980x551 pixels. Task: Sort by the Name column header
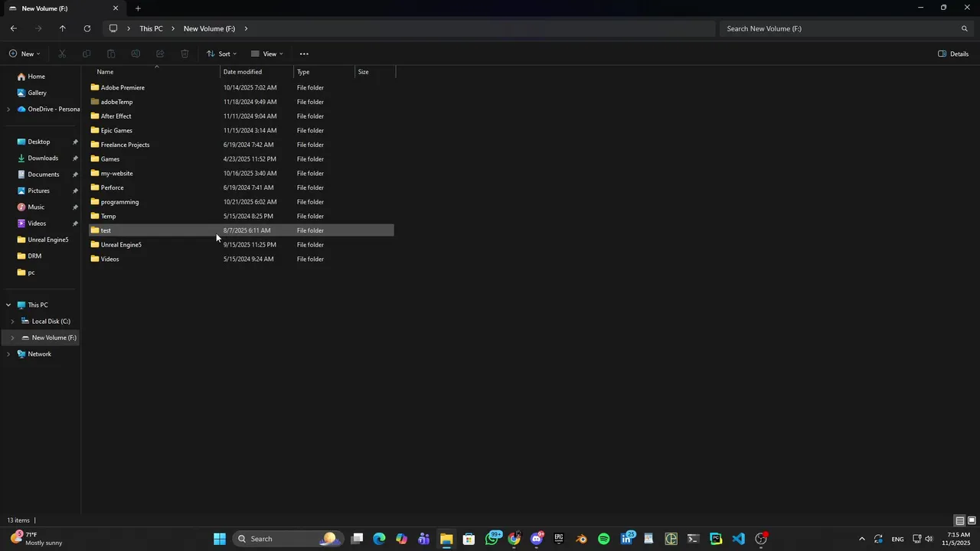[154, 72]
